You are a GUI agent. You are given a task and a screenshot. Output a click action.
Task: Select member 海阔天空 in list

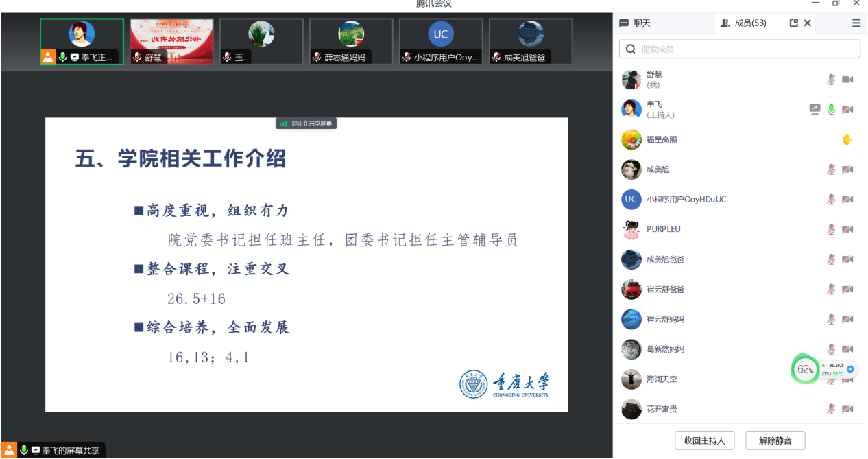(x=740, y=379)
